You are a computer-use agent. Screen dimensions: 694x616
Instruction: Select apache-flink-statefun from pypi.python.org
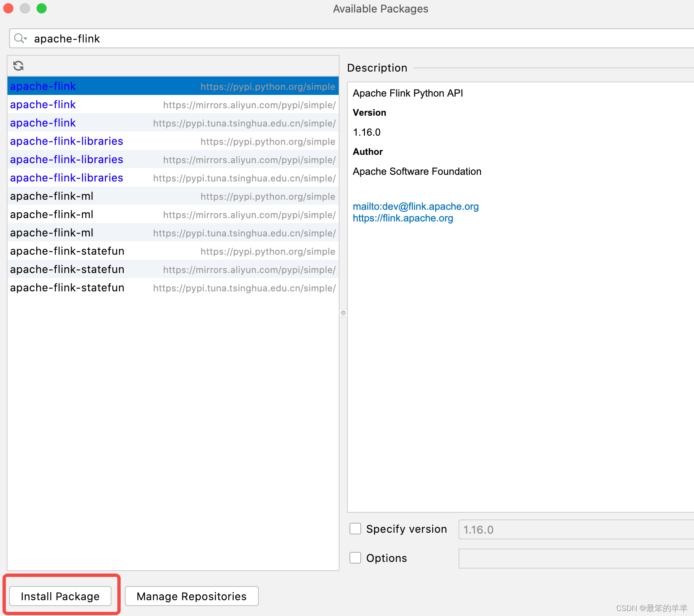point(173,251)
